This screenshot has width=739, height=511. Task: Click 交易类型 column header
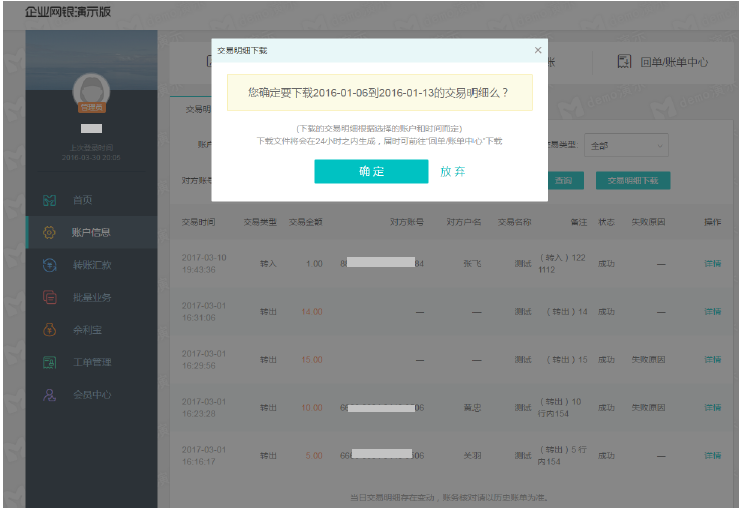[260, 222]
